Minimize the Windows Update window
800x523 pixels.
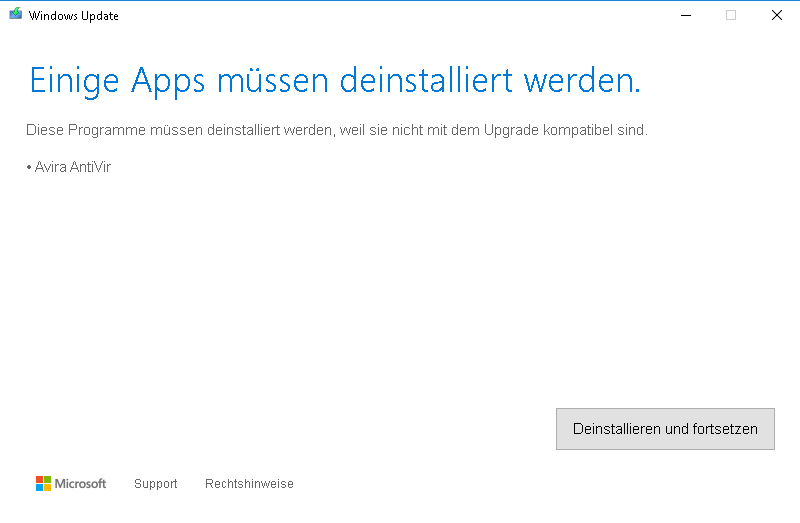686,15
